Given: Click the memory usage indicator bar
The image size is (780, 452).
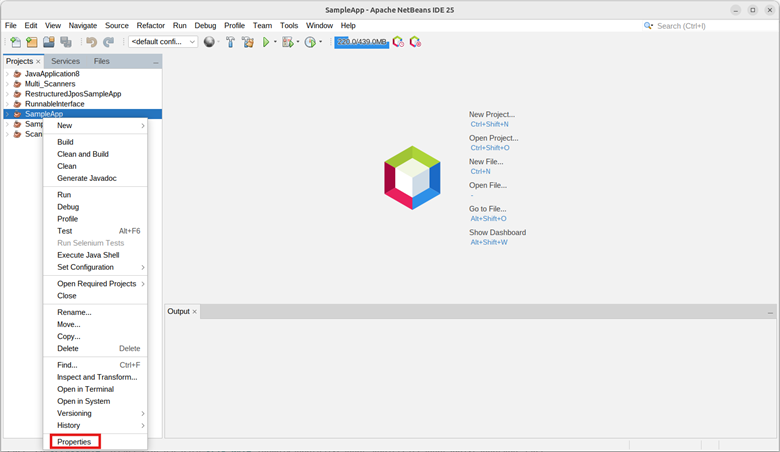Looking at the screenshot, I should click(x=361, y=42).
